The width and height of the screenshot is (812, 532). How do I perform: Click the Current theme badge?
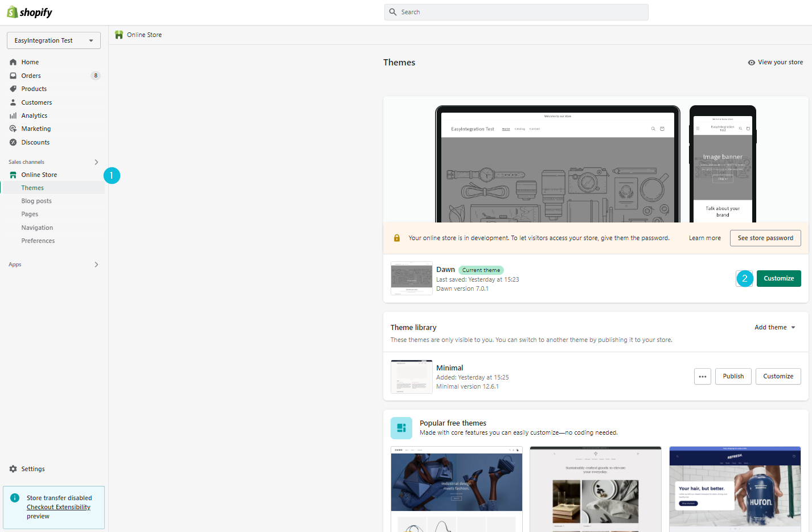point(481,270)
